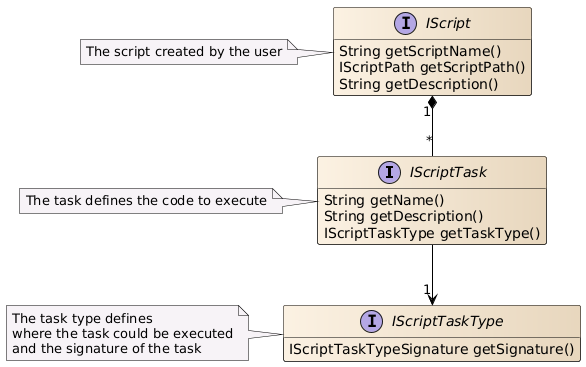This screenshot has width=586, height=367.
Task: Click the '1' multiplicity label below IScript
Action: point(427,112)
